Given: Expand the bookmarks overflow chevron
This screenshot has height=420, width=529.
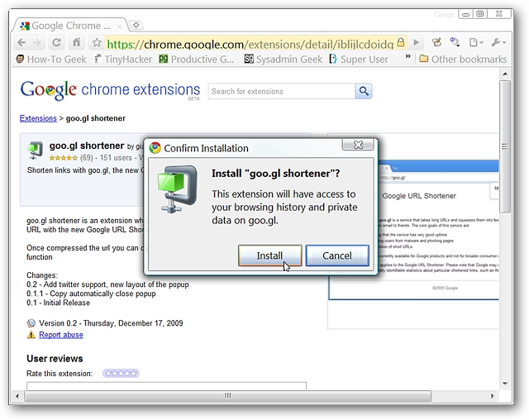Looking at the screenshot, I should coord(406,59).
